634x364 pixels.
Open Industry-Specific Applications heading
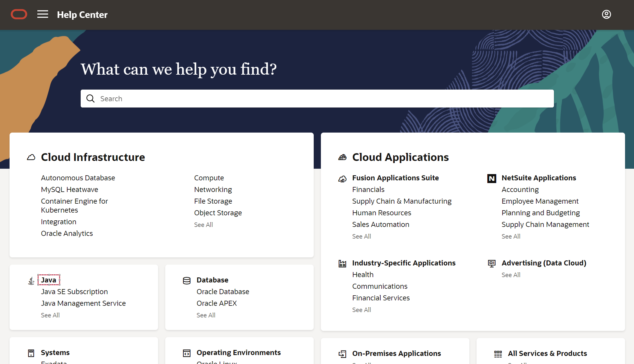404,263
